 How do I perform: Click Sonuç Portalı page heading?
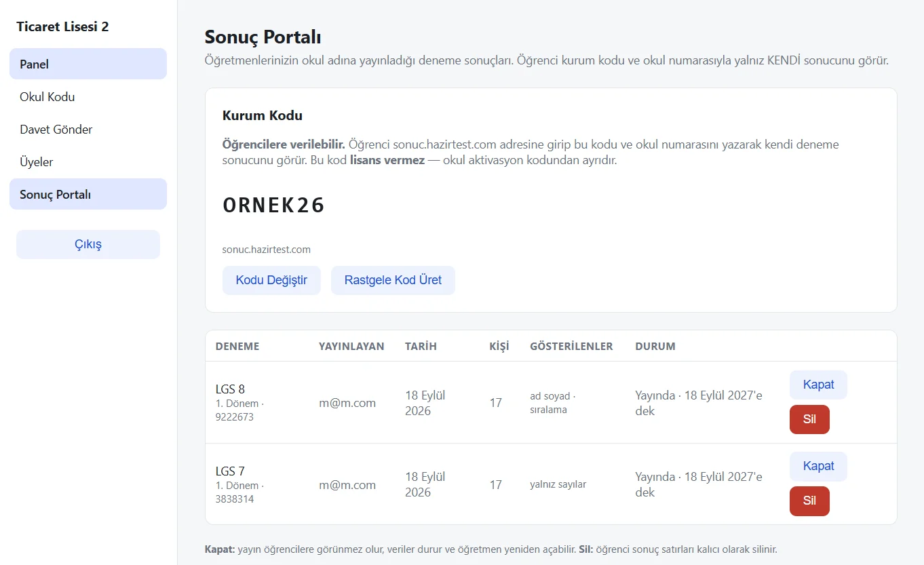tap(263, 37)
